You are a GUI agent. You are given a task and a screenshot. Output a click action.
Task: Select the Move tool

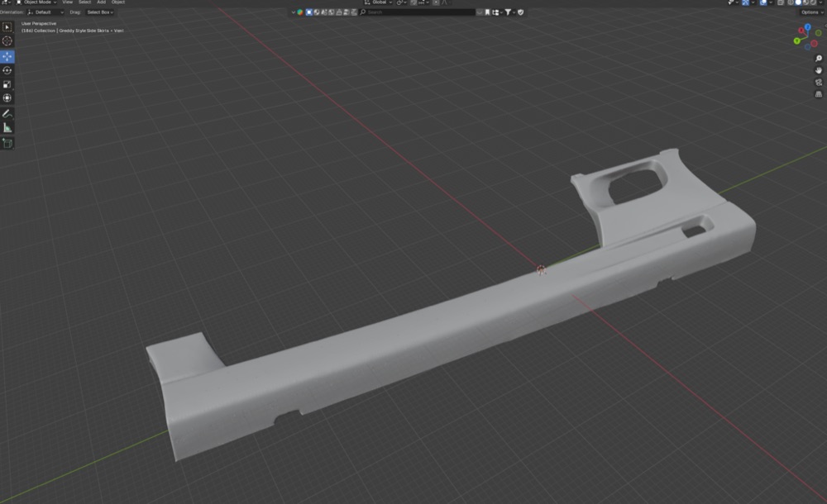(7, 56)
